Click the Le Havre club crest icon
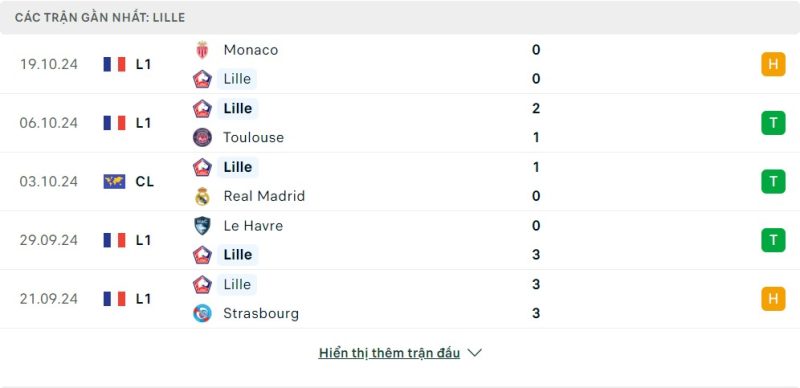Viewport: 800px width, 388px height. tap(203, 226)
